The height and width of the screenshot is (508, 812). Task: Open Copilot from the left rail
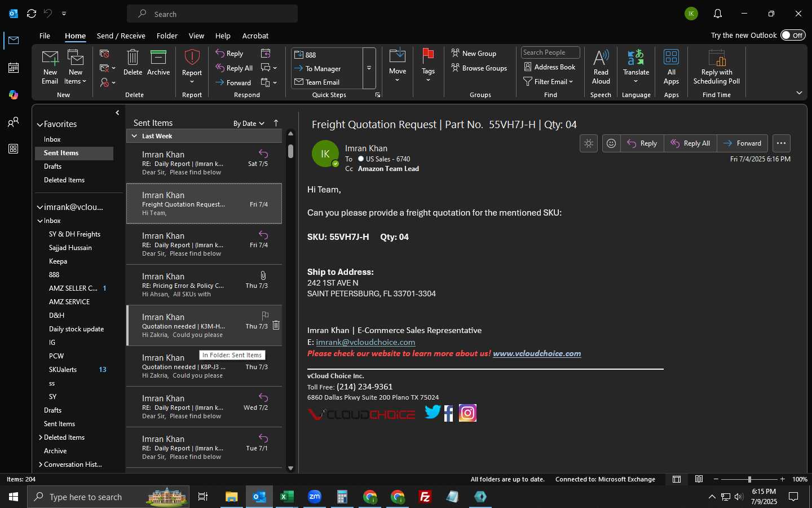pyautogui.click(x=14, y=95)
